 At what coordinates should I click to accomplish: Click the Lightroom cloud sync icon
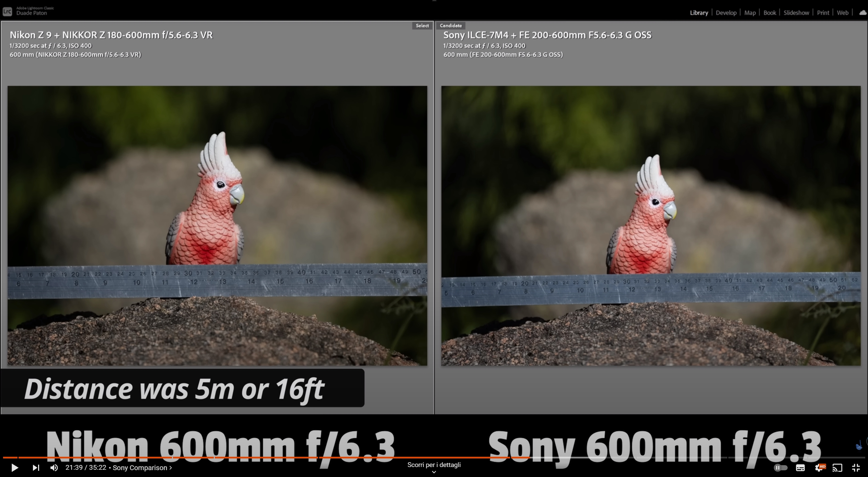[863, 13]
